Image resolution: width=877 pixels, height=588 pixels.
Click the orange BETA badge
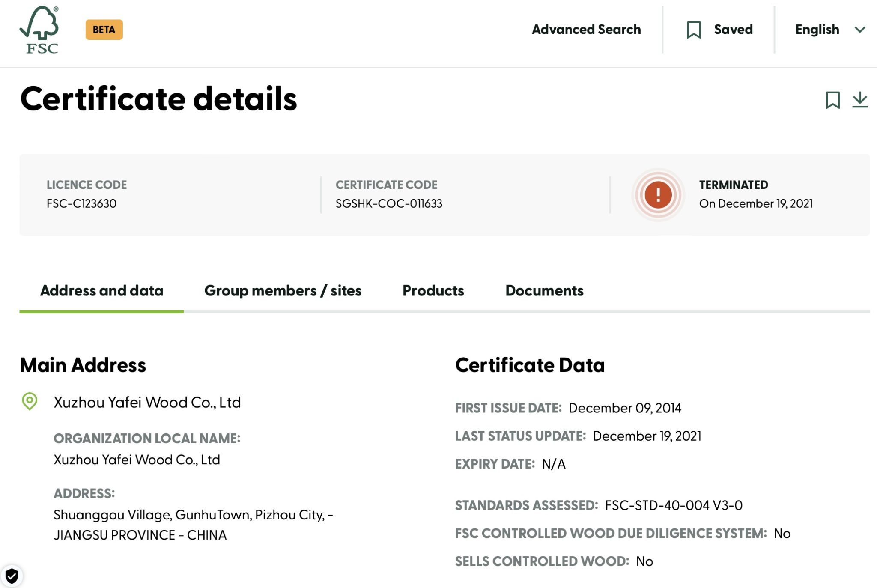coord(104,30)
